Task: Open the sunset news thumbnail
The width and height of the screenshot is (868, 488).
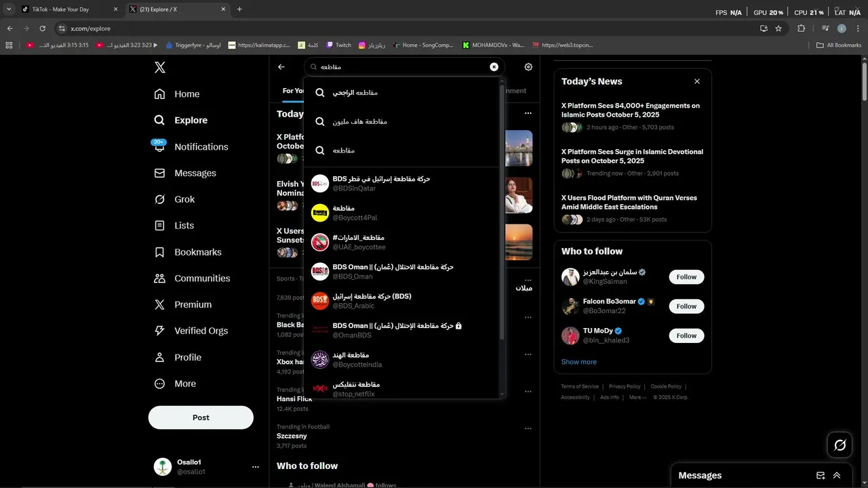Action: coord(519,242)
